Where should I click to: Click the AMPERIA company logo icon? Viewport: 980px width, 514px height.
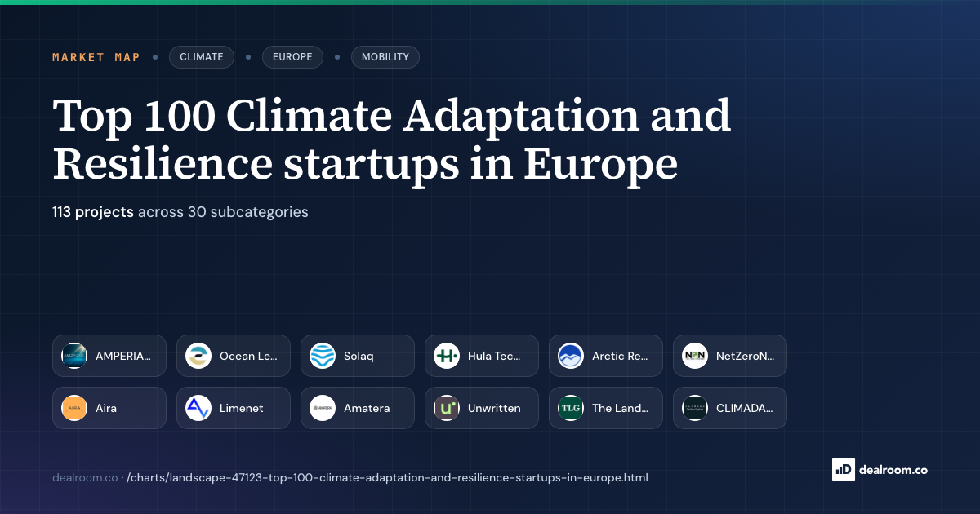click(x=74, y=356)
